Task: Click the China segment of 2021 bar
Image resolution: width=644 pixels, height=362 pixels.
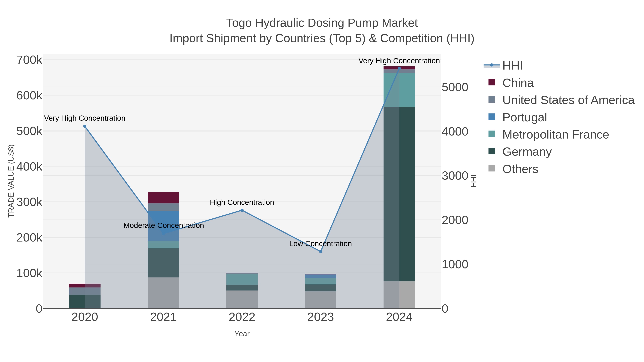Action: pos(164,198)
